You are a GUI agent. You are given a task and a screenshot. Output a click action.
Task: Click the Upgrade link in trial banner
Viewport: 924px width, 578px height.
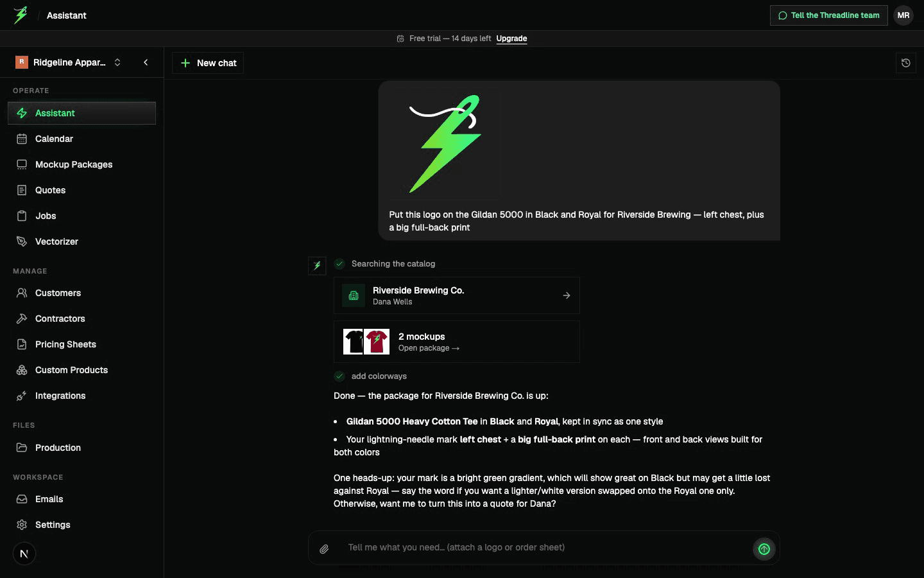pos(511,39)
